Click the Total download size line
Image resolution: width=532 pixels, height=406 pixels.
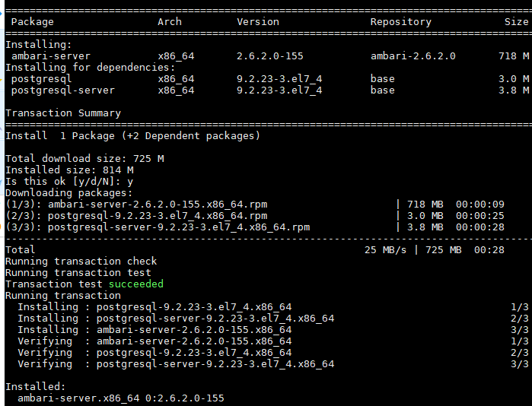[x=84, y=159]
